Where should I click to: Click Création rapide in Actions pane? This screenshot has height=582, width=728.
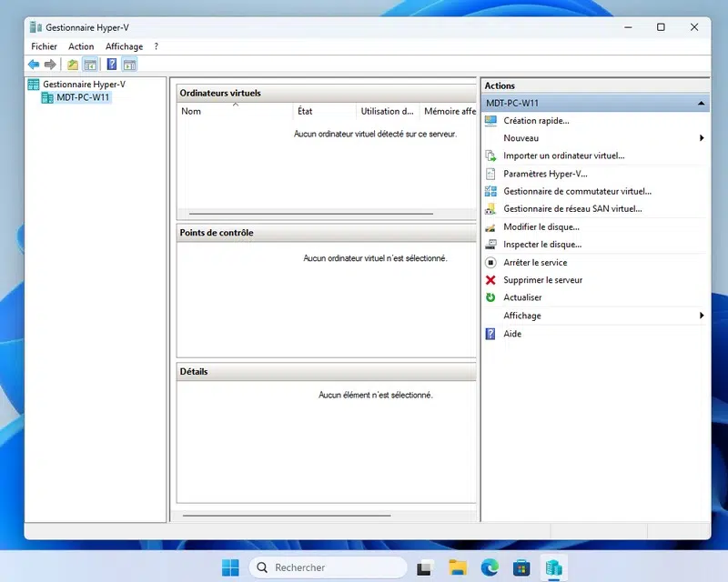point(536,120)
